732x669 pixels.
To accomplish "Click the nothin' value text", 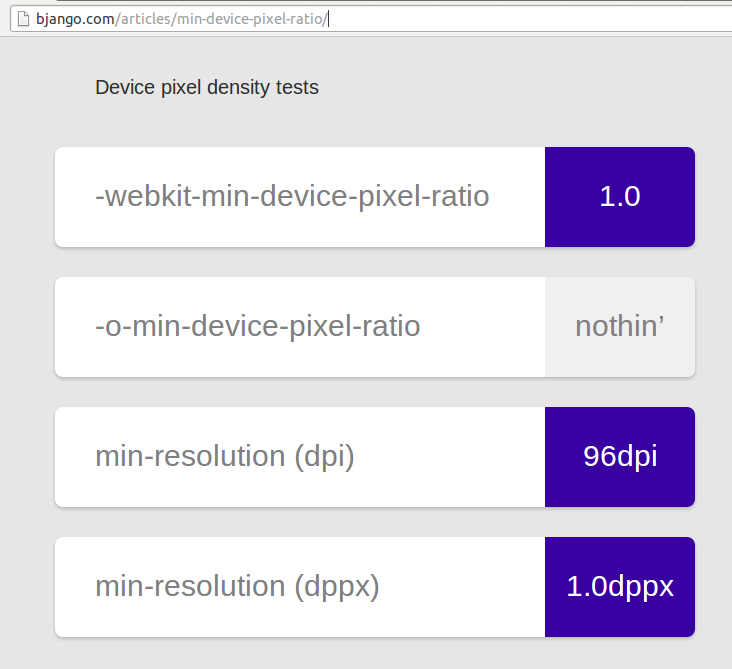I will (x=619, y=326).
